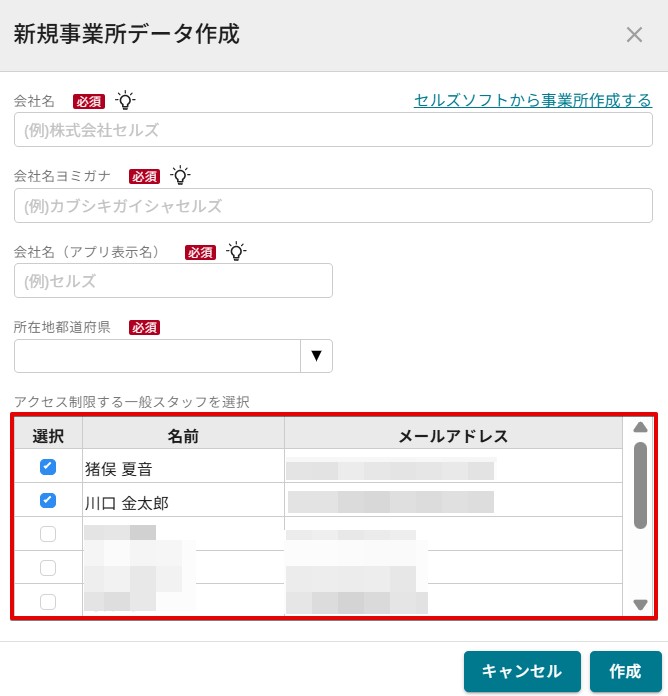Close the 新規事業所データ作成 dialog with X
Viewport: 668px width, 696px height.
(x=634, y=35)
